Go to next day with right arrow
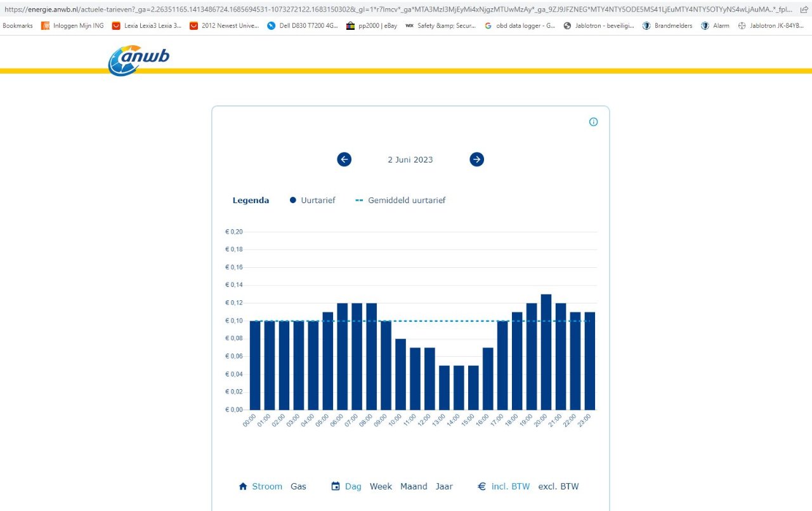 (477, 159)
